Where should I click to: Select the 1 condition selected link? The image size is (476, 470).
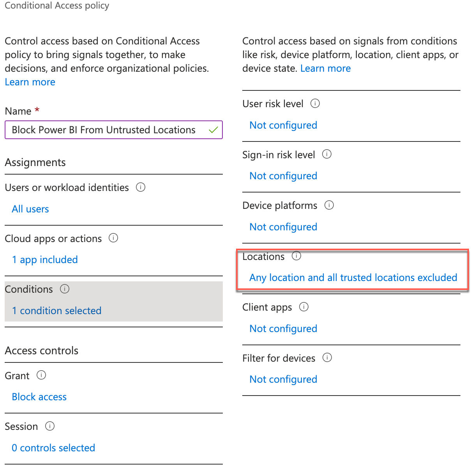tap(56, 311)
